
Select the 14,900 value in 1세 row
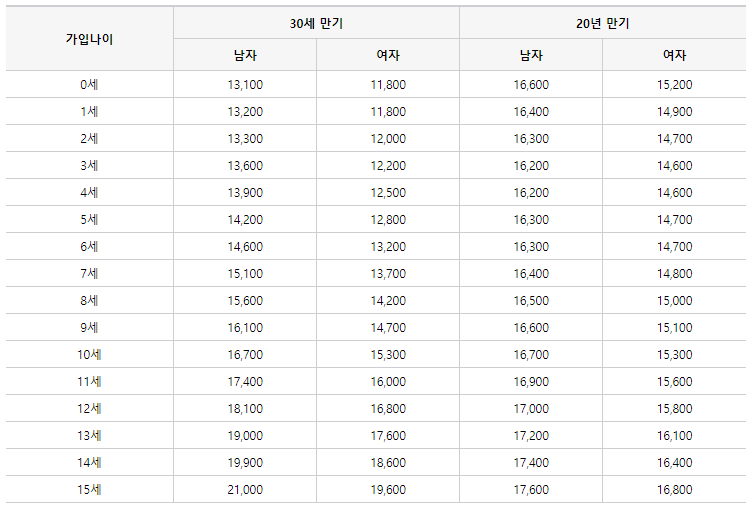(x=674, y=112)
